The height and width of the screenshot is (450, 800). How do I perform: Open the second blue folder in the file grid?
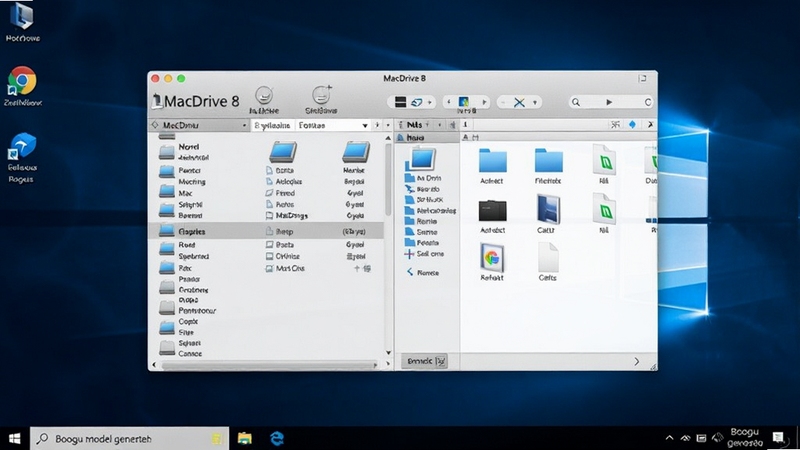[548, 160]
